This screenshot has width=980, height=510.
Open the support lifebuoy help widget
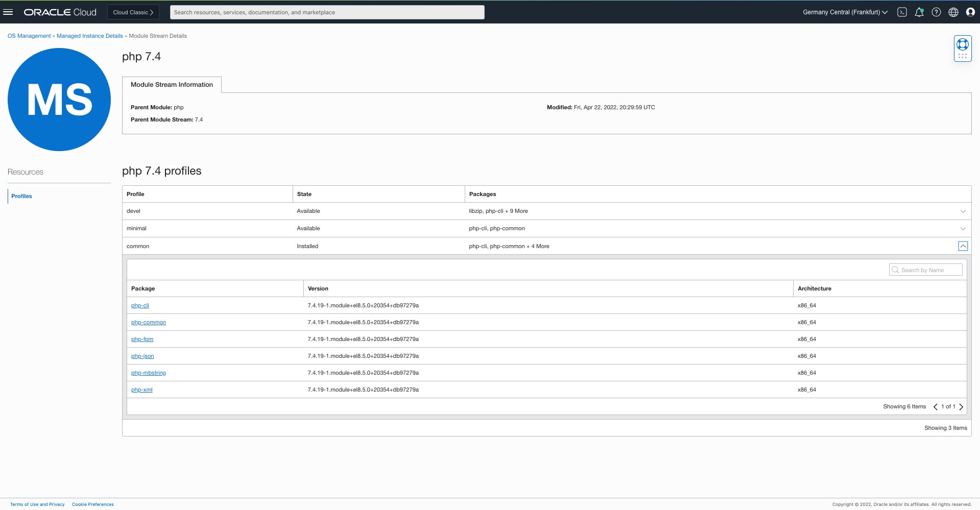[963, 48]
